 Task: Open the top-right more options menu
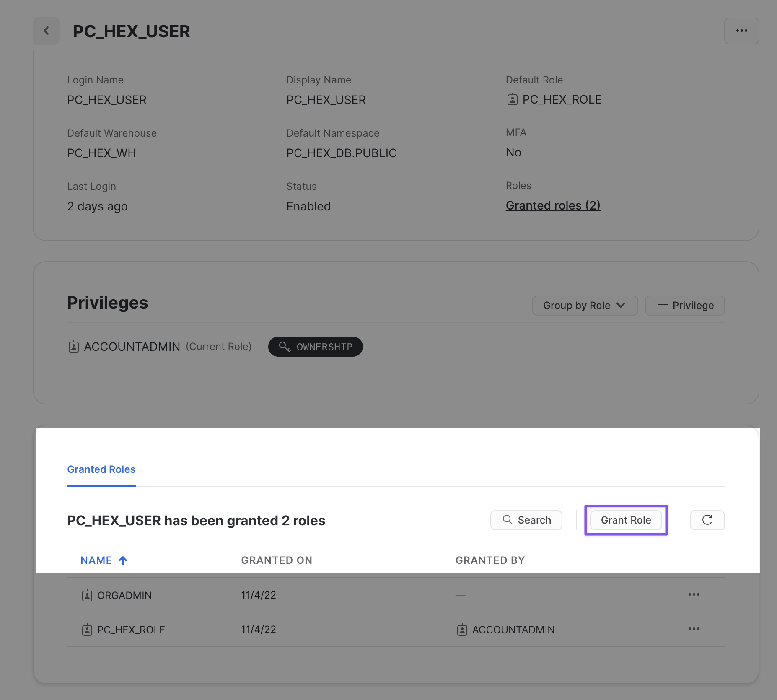click(741, 31)
